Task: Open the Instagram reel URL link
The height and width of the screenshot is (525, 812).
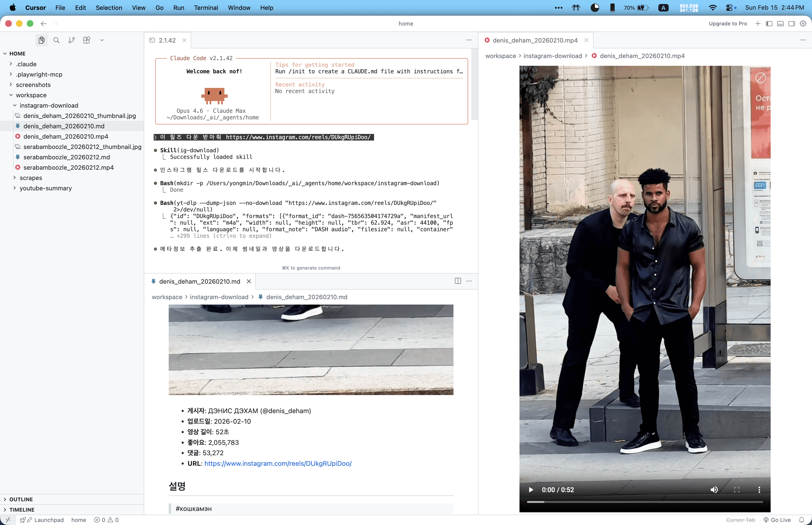Action: pos(278,463)
